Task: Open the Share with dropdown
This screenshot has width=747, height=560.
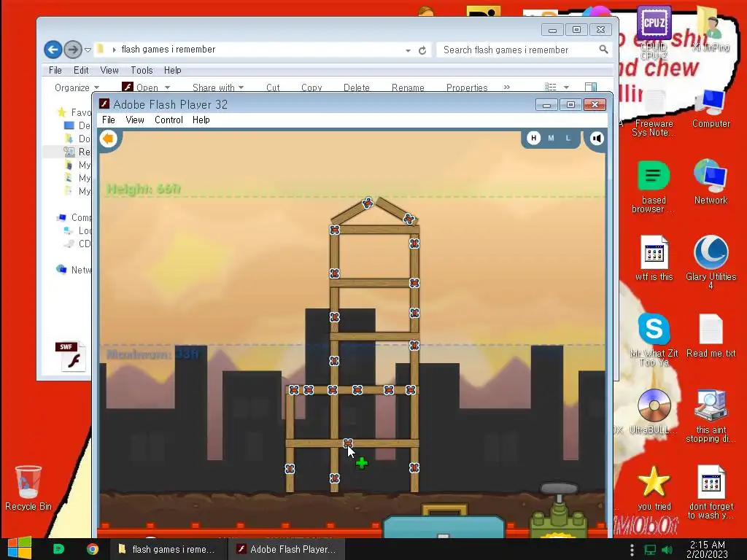Action: 217,87
